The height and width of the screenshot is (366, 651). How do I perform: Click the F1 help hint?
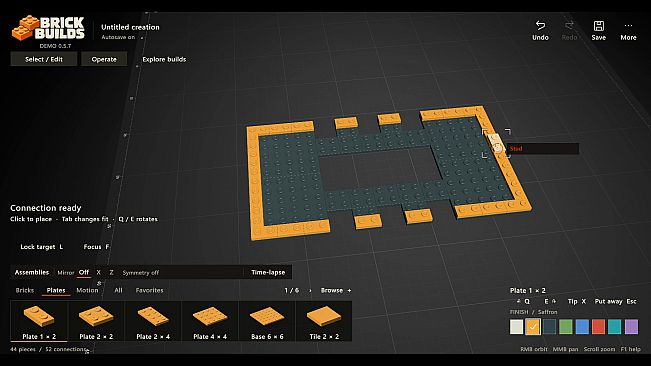[x=630, y=349]
